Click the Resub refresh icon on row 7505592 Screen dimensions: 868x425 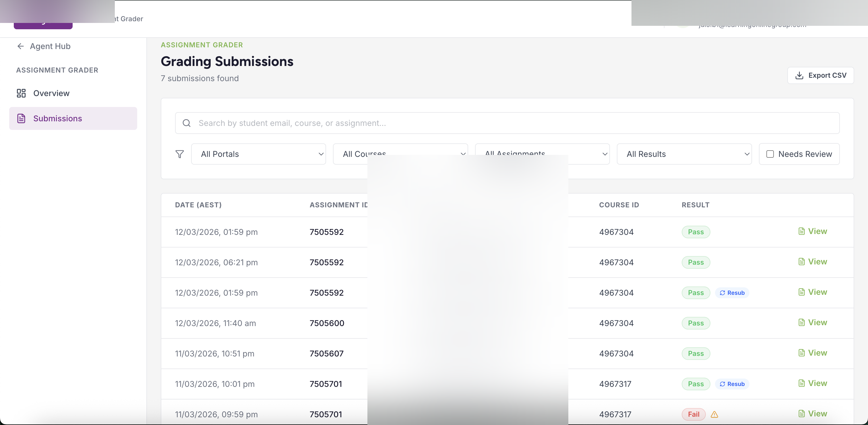coord(722,293)
